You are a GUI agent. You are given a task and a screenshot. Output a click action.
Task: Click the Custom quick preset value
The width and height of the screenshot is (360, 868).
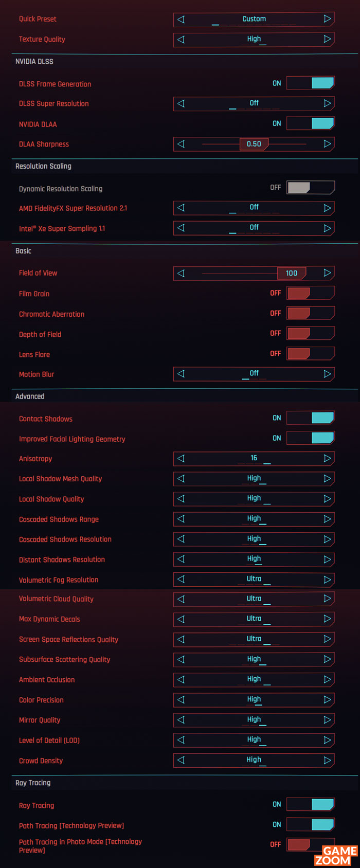tap(254, 19)
